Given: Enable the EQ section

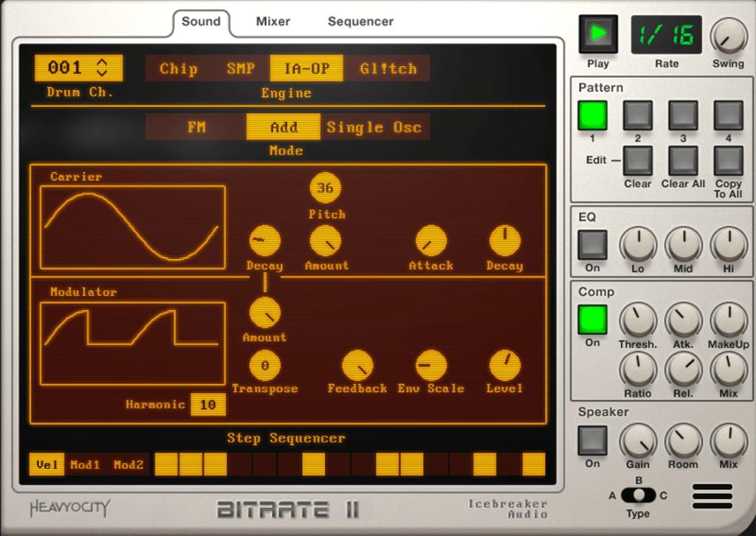Looking at the screenshot, I should (x=591, y=244).
